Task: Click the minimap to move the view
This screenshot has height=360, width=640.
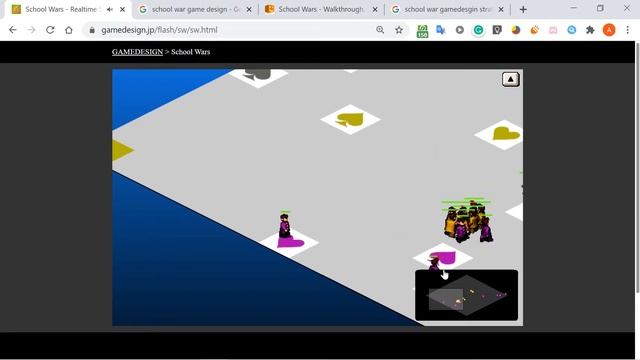Action: click(x=467, y=295)
